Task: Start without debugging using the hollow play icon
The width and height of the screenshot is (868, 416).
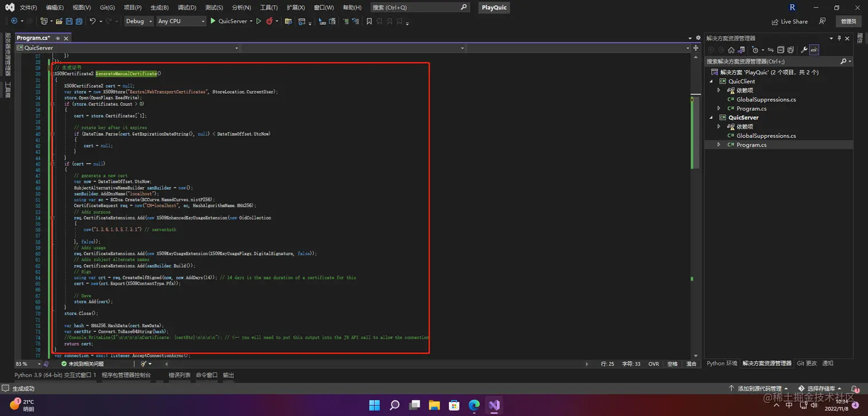Action: [259, 21]
